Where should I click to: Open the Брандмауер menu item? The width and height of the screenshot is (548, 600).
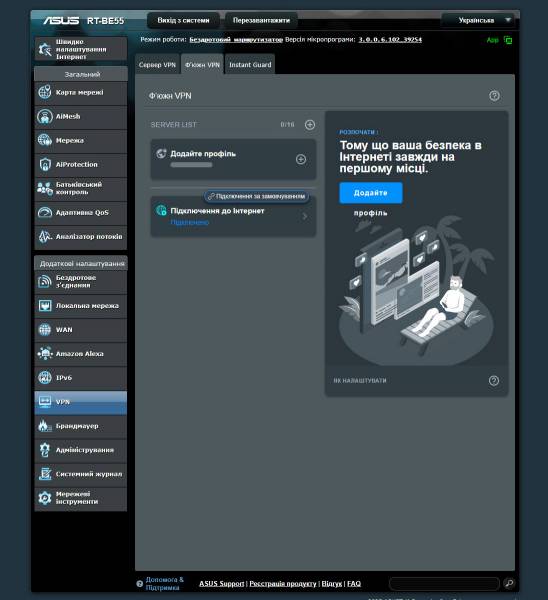[x=81, y=426]
